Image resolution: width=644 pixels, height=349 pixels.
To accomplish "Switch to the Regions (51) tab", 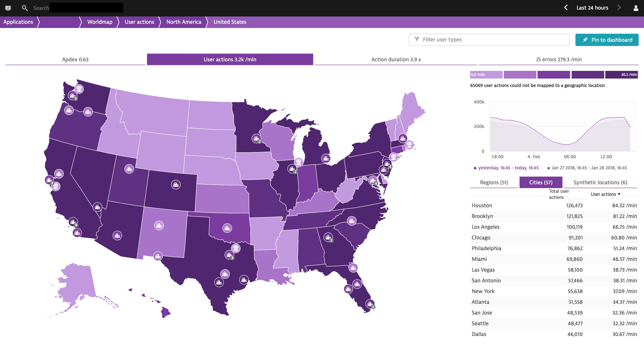I will 494,182.
